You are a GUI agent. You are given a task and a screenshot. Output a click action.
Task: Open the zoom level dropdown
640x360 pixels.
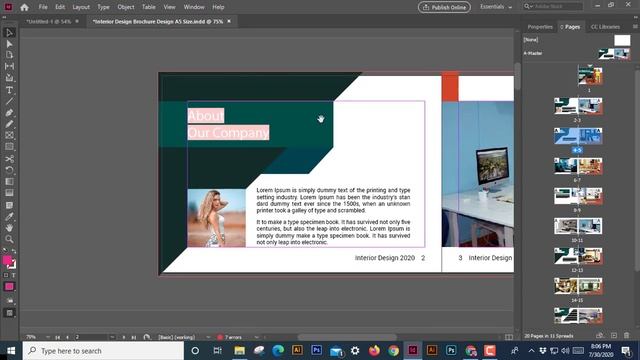click(48, 337)
